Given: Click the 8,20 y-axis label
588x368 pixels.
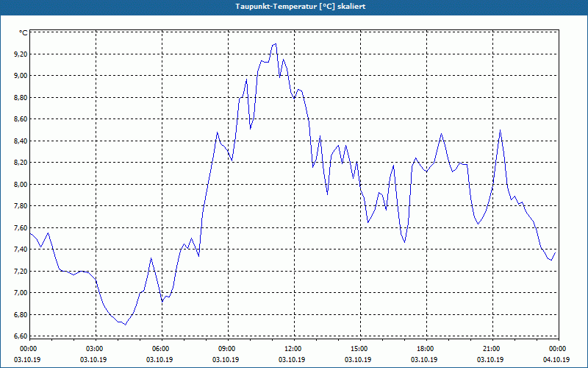Looking at the screenshot, I should click(x=21, y=163).
